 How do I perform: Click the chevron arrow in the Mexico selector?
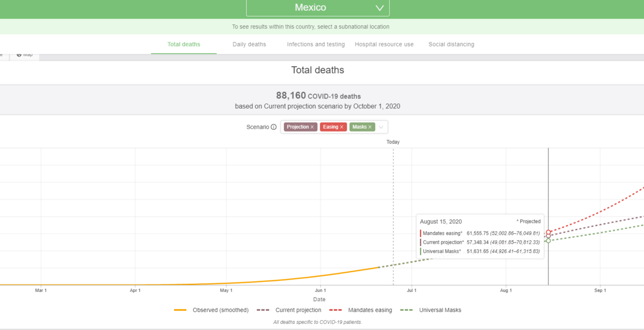(x=379, y=8)
